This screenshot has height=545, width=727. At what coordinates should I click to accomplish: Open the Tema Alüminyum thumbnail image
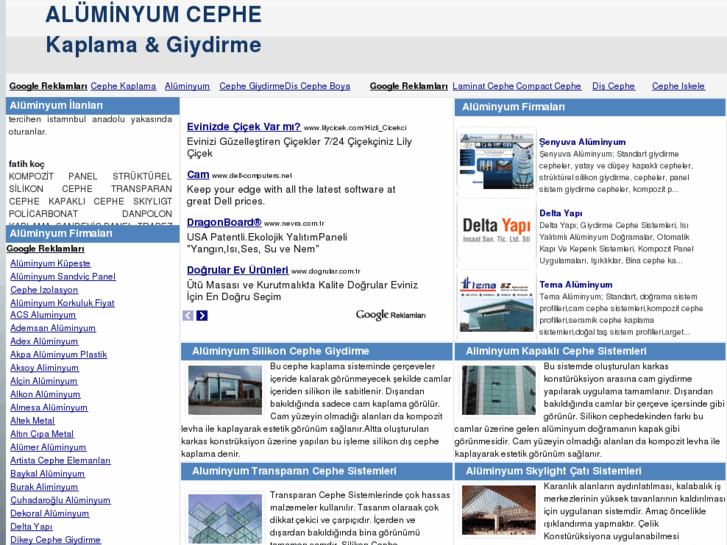pos(497,303)
